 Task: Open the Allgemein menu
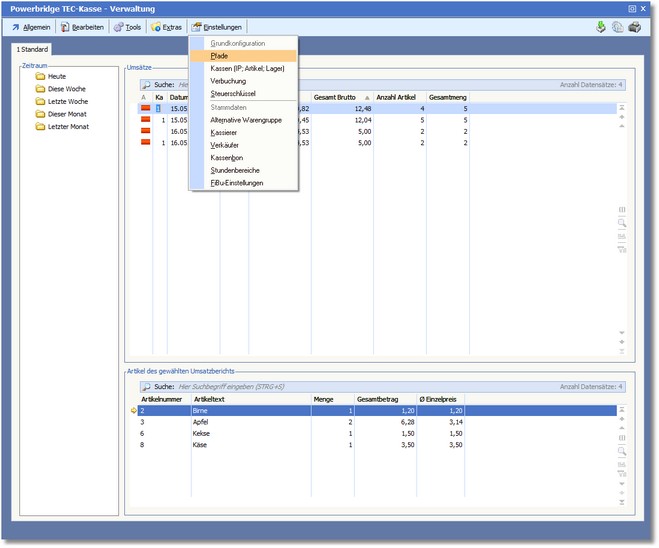[30, 27]
